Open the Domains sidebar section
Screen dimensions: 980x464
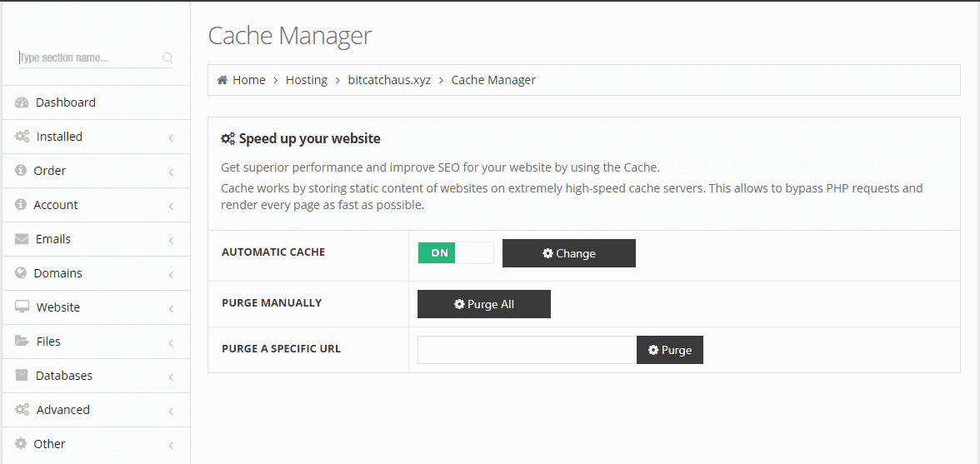[97, 273]
